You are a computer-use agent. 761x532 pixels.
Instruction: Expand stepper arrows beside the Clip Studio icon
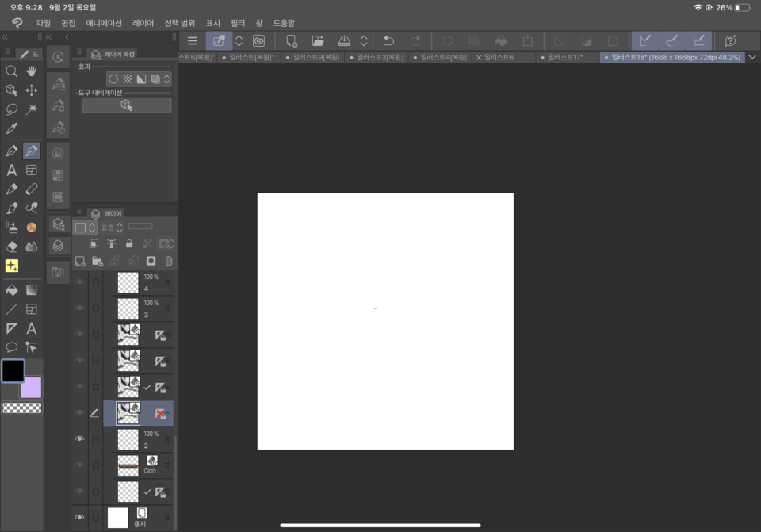pos(239,40)
